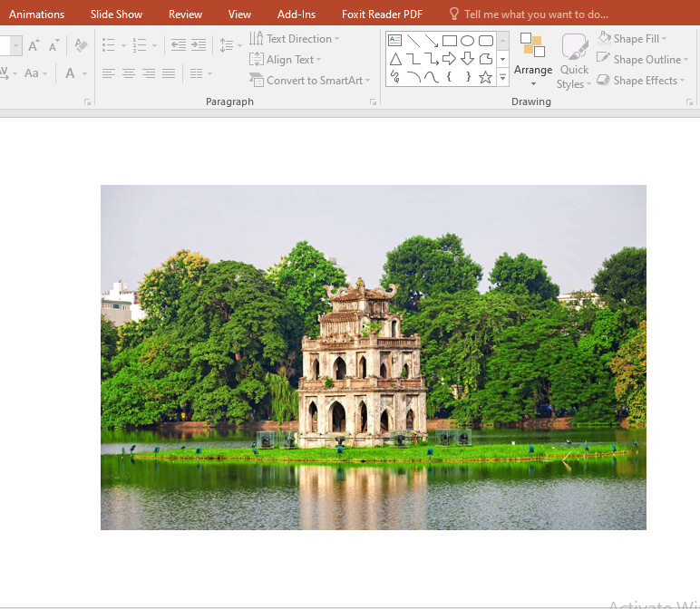Viewport: 700px width, 609px height.
Task: Align text to the left
Action: click(109, 73)
